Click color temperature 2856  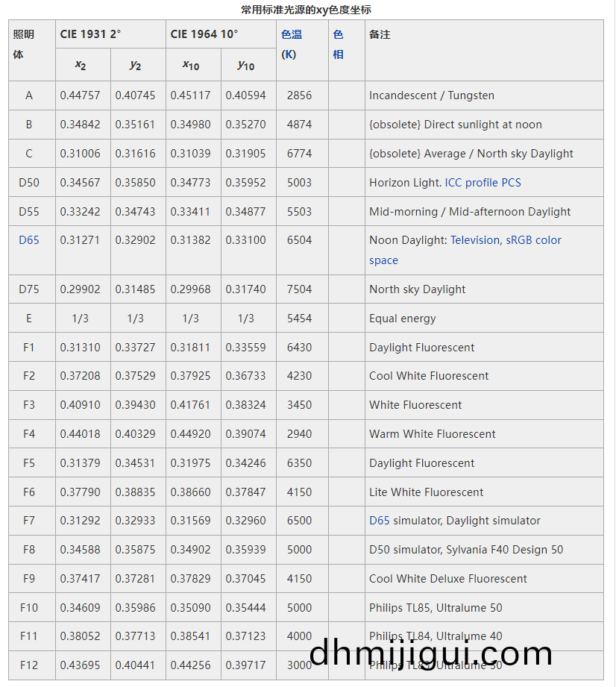(x=299, y=95)
